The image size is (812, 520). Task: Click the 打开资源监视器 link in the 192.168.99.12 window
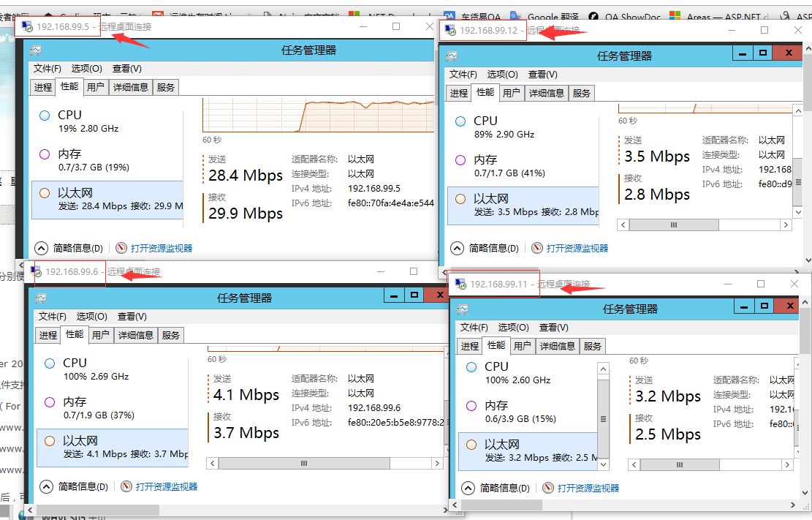coord(577,248)
